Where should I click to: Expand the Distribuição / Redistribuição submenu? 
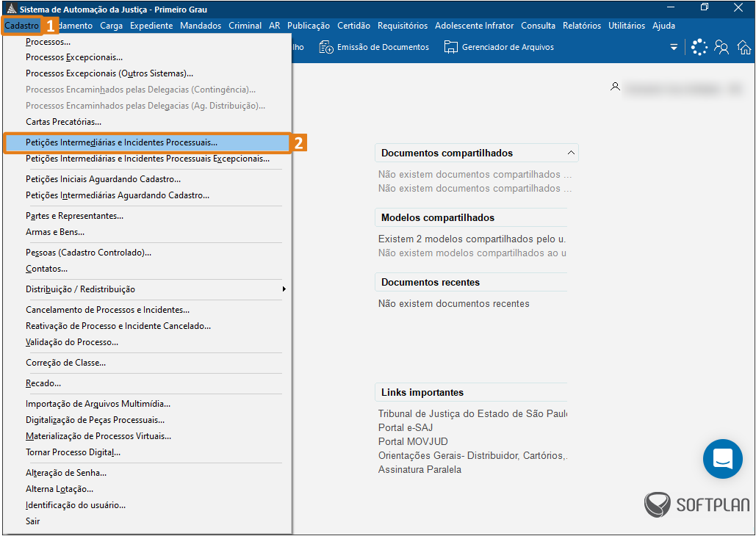(148, 289)
